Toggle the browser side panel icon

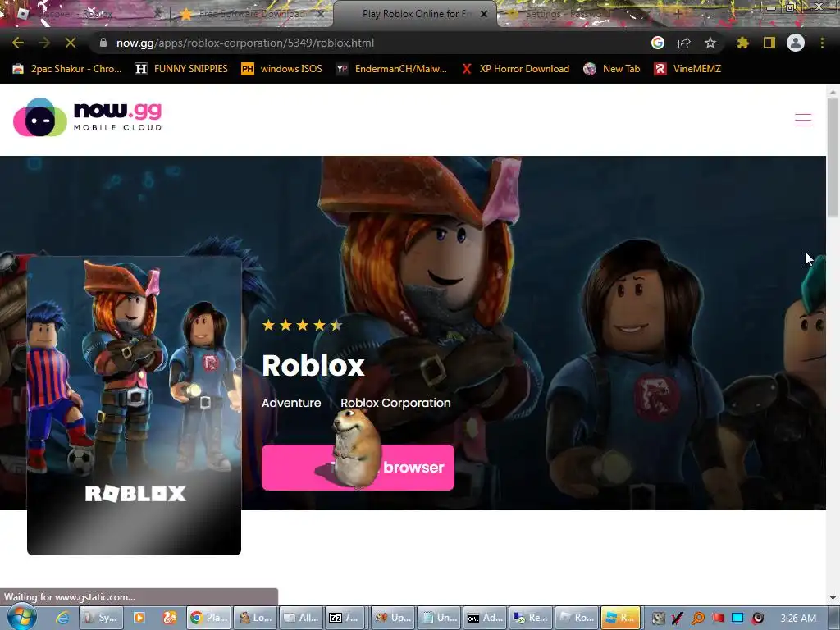(x=769, y=43)
